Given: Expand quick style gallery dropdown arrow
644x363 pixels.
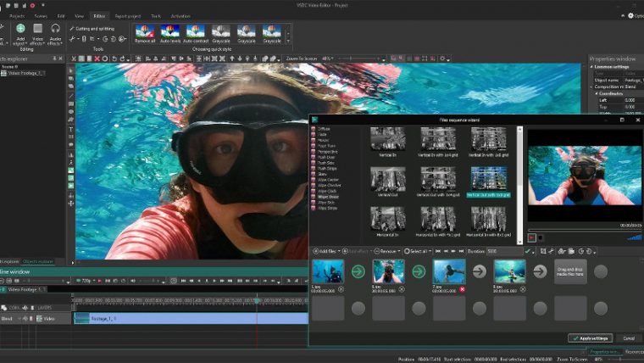Looking at the screenshot, I should (288, 41).
